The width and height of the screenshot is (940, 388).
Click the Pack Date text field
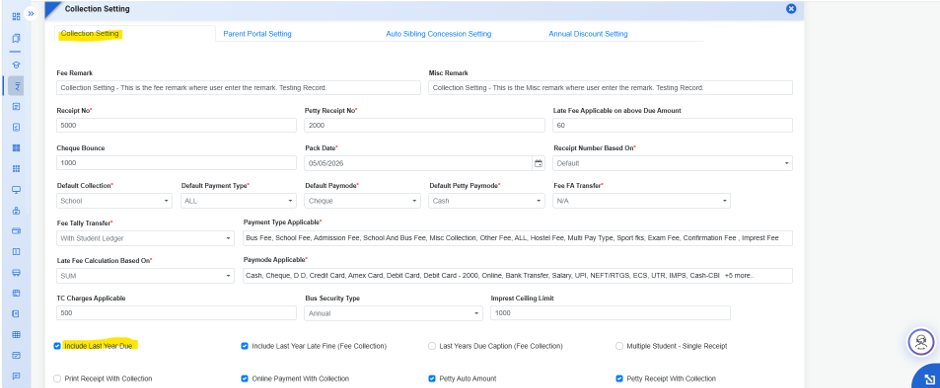point(418,163)
